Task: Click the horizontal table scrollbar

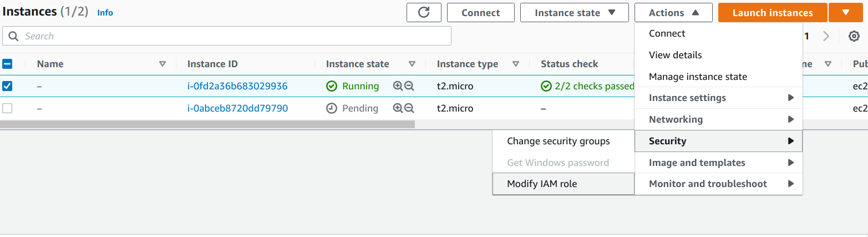Action: click(207, 124)
